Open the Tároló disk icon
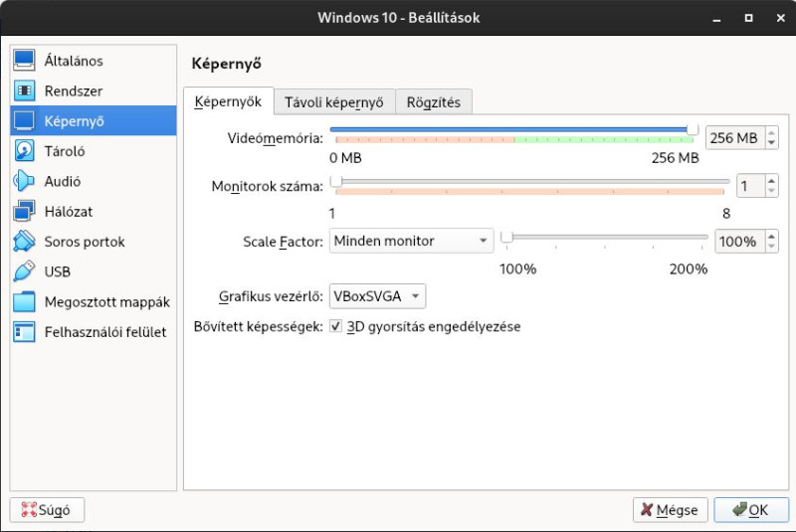796x532 pixels. click(24, 151)
